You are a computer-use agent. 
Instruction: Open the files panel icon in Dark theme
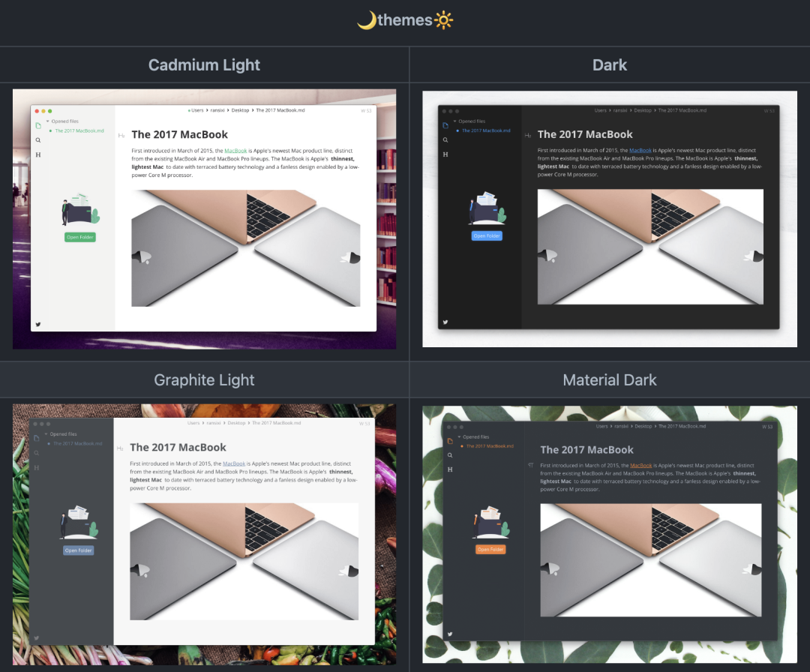[x=445, y=125]
